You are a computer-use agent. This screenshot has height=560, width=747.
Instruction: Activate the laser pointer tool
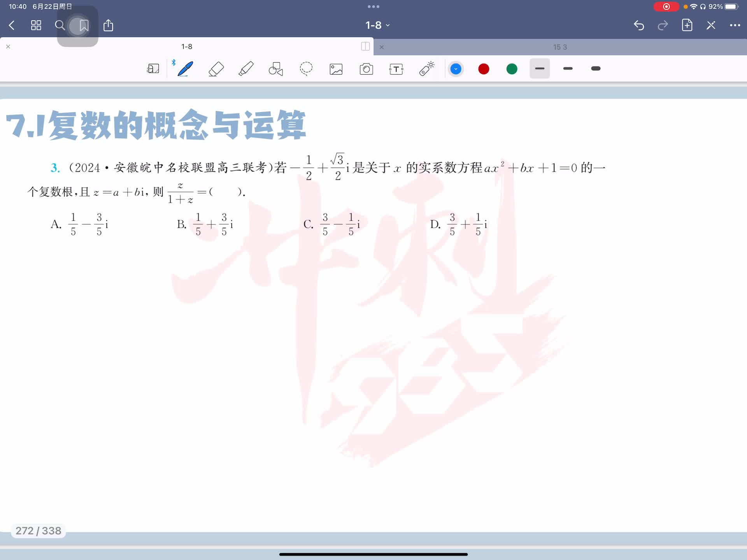426,69
